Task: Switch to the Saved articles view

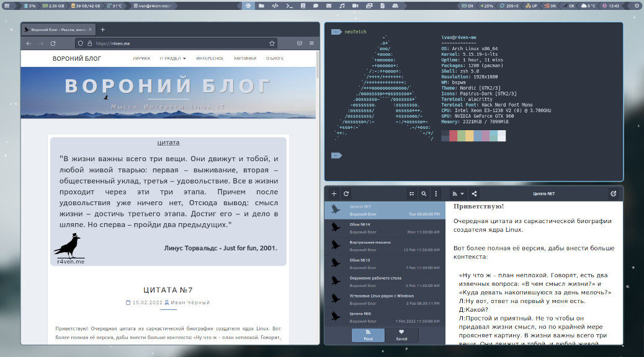Action: (x=401, y=335)
